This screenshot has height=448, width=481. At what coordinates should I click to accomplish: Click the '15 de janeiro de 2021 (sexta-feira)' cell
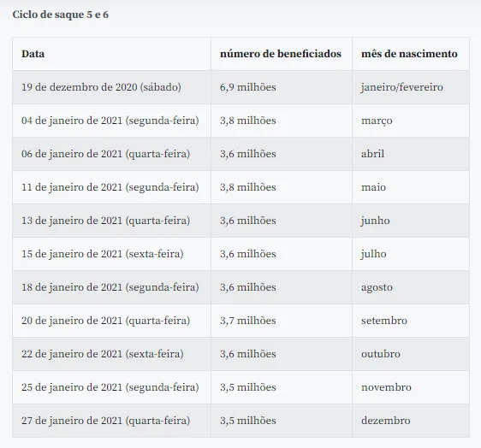(111, 254)
